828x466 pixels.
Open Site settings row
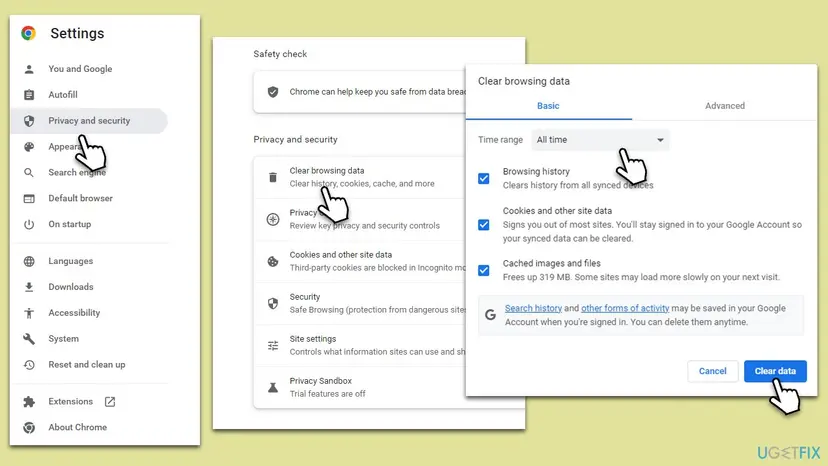pos(360,346)
